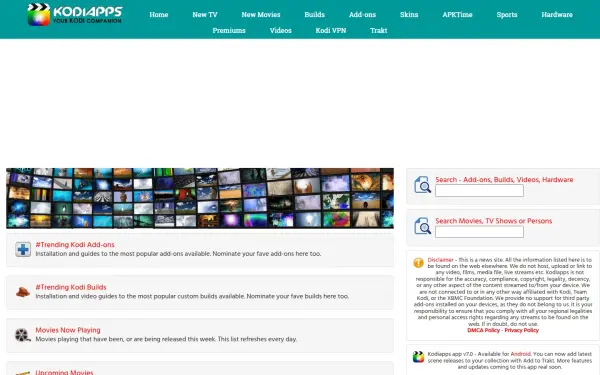
Task: Open the #Trending Kodi Add-ons link
Action: click(75, 245)
